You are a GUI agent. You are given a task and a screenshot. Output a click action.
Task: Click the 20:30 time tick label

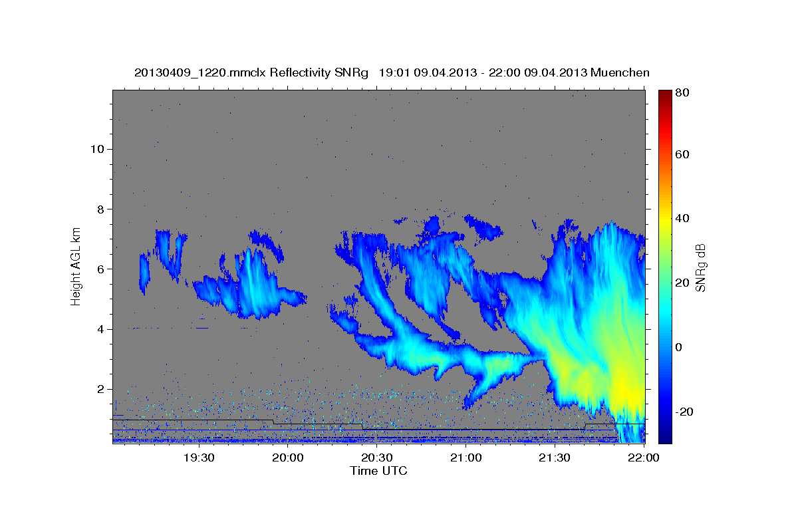pyautogui.click(x=376, y=458)
